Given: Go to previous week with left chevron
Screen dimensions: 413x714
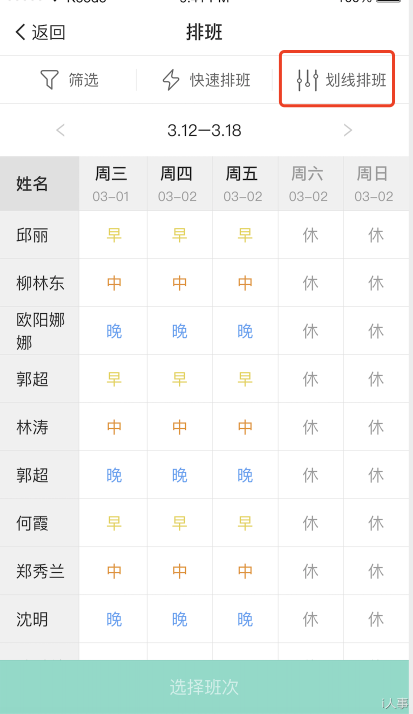Looking at the screenshot, I should [x=60, y=130].
